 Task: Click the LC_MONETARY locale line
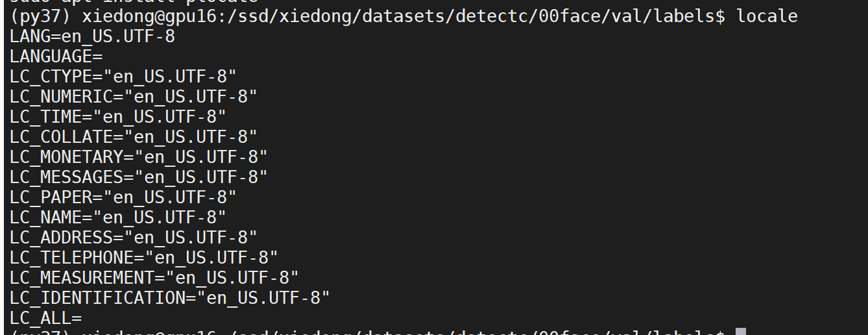click(x=139, y=157)
